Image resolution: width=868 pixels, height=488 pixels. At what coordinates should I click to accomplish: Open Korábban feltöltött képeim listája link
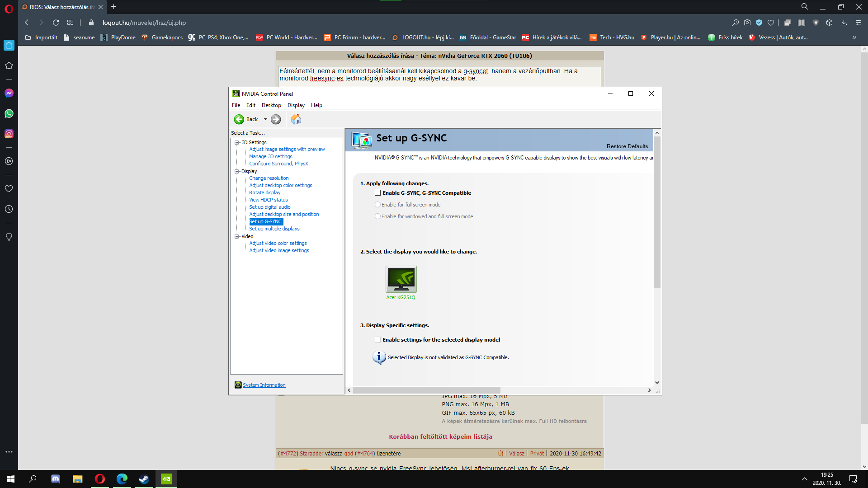[440, 436]
